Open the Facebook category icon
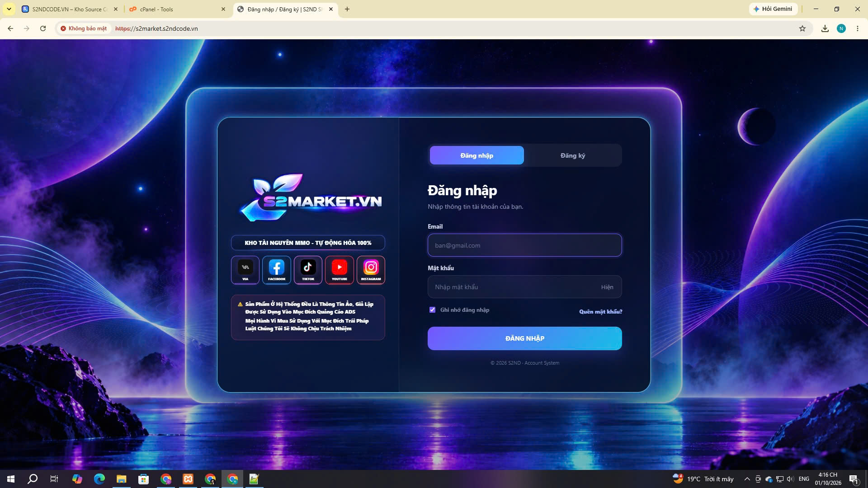Screen dimensions: 868x488 click(x=277, y=270)
